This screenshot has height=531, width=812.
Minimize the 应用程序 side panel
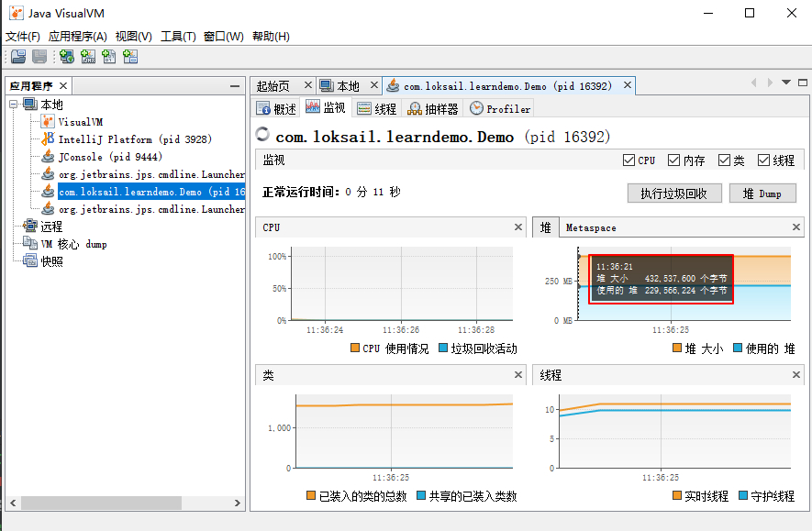(235, 86)
